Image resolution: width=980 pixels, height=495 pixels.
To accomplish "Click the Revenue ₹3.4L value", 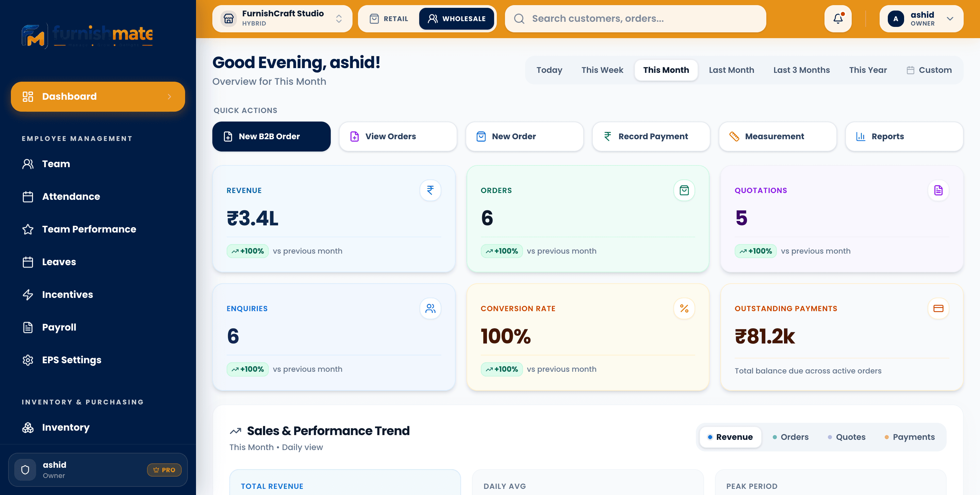I will click(252, 218).
